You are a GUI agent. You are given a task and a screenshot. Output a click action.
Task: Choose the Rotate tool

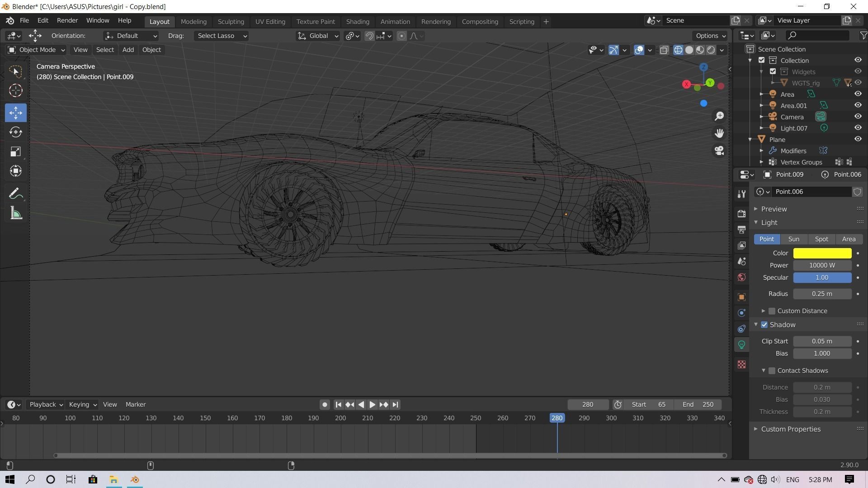point(16,132)
